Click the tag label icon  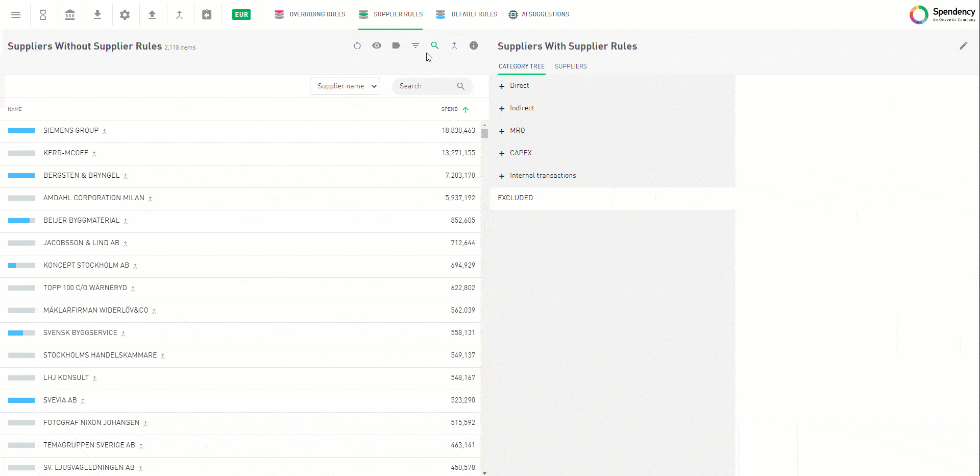tap(396, 46)
